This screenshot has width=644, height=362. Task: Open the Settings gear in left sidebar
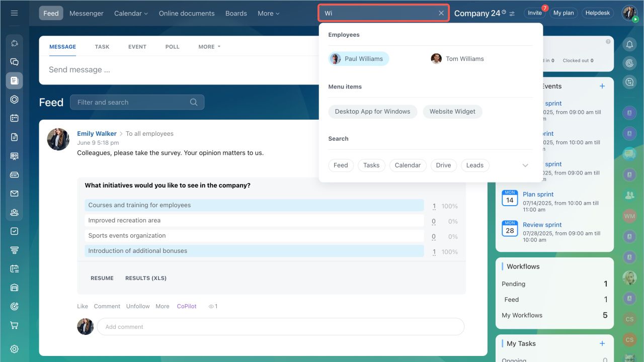point(14,349)
